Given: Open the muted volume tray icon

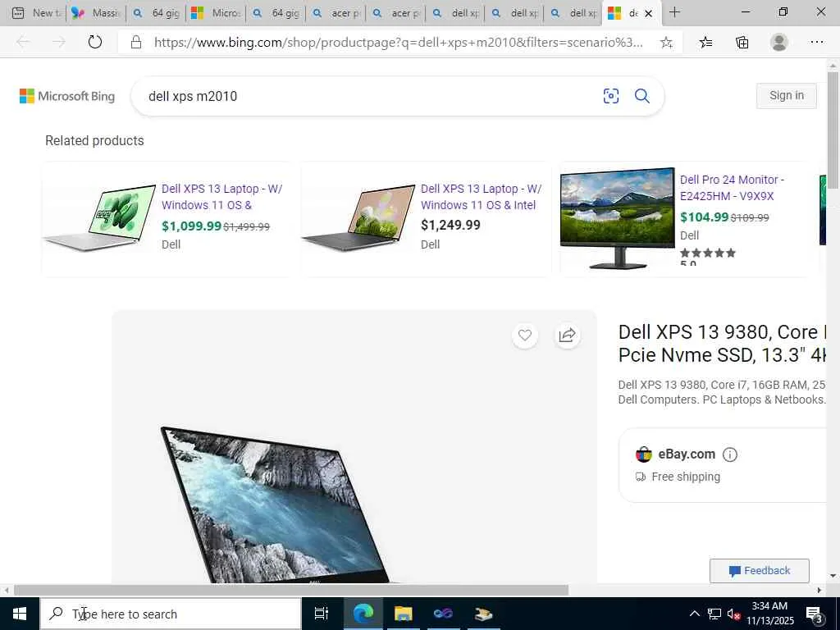Looking at the screenshot, I should [x=733, y=614].
